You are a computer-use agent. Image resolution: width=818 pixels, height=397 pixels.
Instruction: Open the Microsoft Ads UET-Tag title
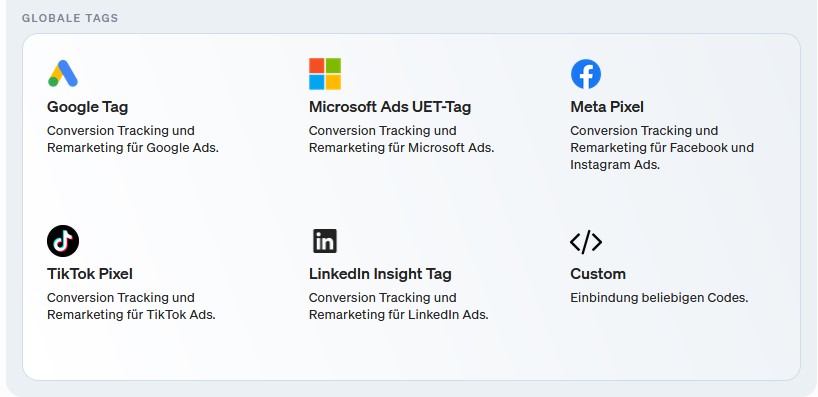click(x=390, y=107)
